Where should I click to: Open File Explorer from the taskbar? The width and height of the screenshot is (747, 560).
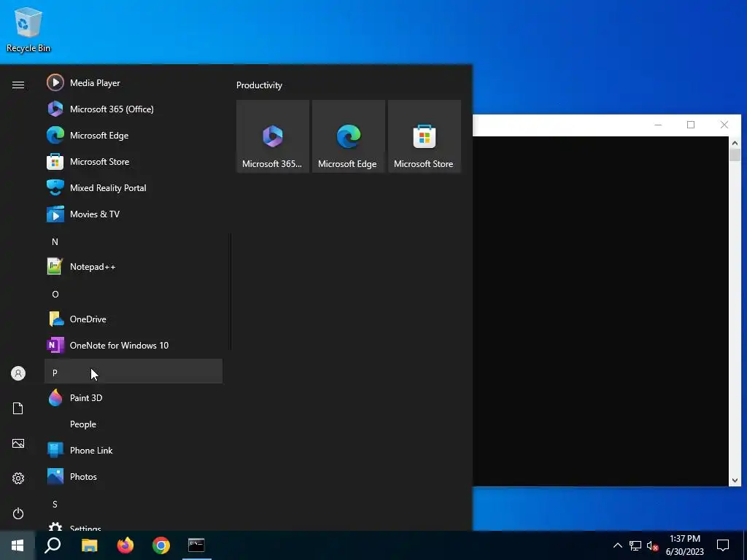(89, 545)
